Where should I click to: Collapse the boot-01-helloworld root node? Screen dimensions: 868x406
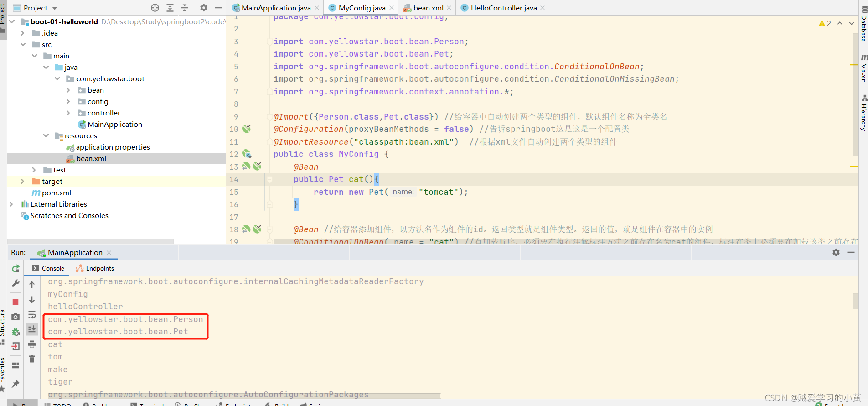click(x=12, y=21)
